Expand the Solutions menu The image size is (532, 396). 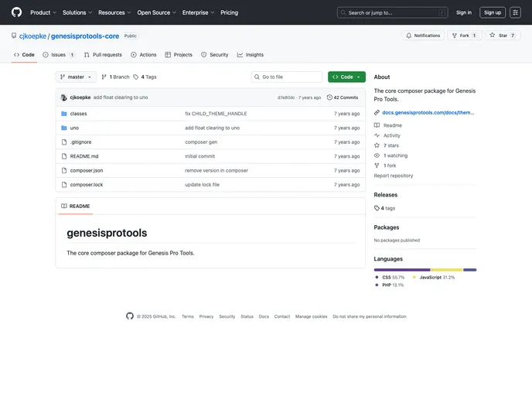coord(77,12)
